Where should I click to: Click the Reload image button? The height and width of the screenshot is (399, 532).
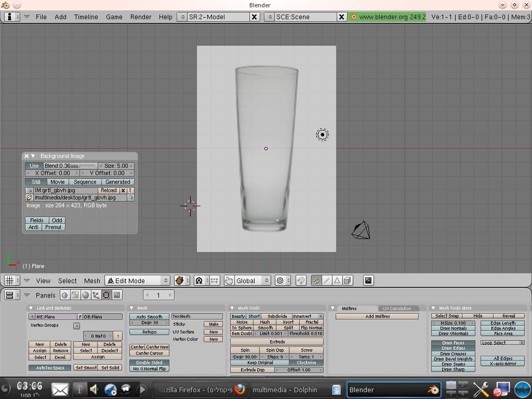point(109,190)
